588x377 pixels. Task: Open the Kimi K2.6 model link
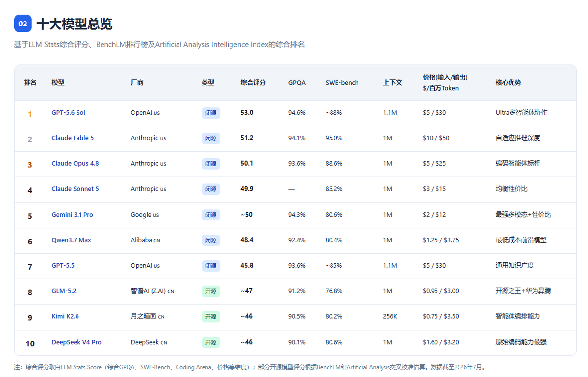65,317
